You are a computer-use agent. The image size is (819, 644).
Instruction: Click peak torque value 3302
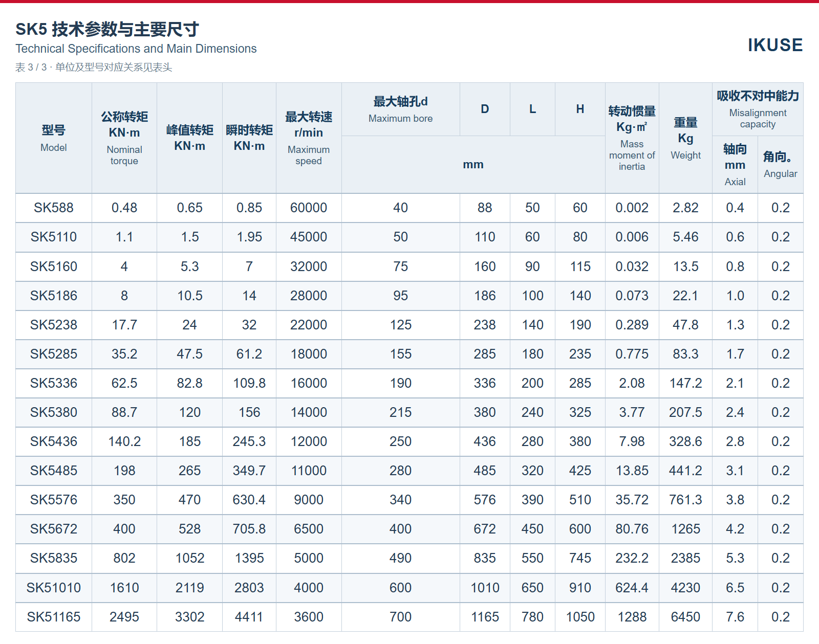click(x=190, y=617)
